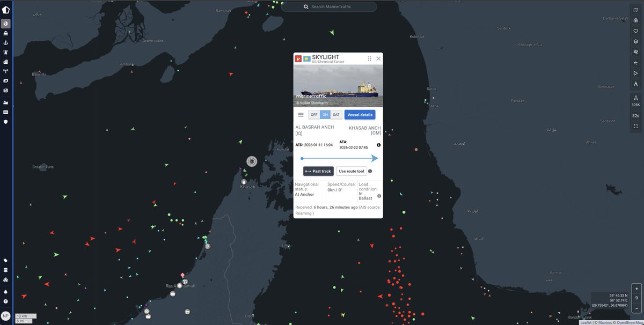Click the SKYLIGHT vessel name title
644x325 pixels.
pos(325,57)
